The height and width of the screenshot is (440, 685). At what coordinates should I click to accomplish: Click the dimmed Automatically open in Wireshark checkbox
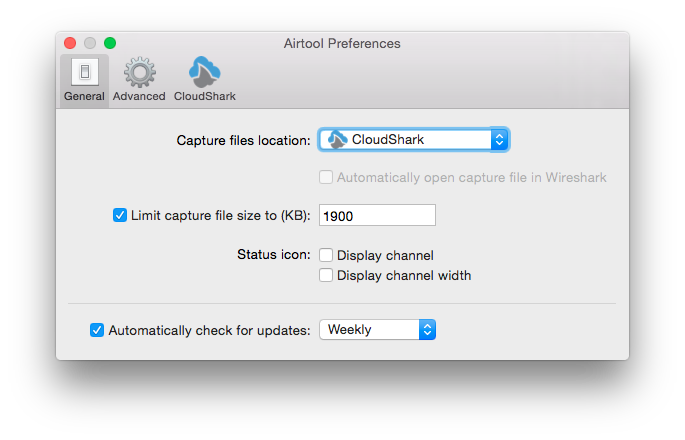pyautogui.click(x=326, y=177)
